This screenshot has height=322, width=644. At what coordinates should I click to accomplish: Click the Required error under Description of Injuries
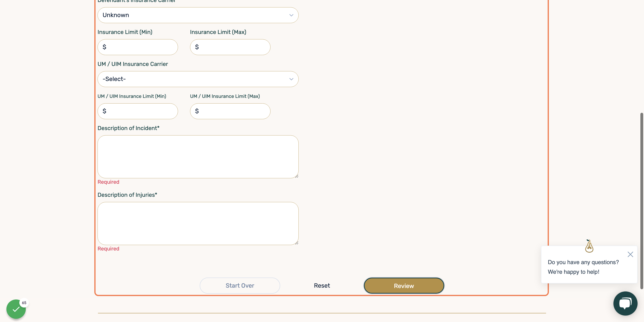pos(108,249)
